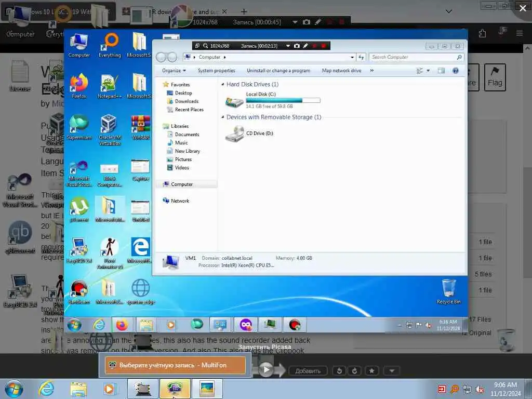
Task: Launch the µTorrent desktop shortcut
Action: (x=79, y=210)
